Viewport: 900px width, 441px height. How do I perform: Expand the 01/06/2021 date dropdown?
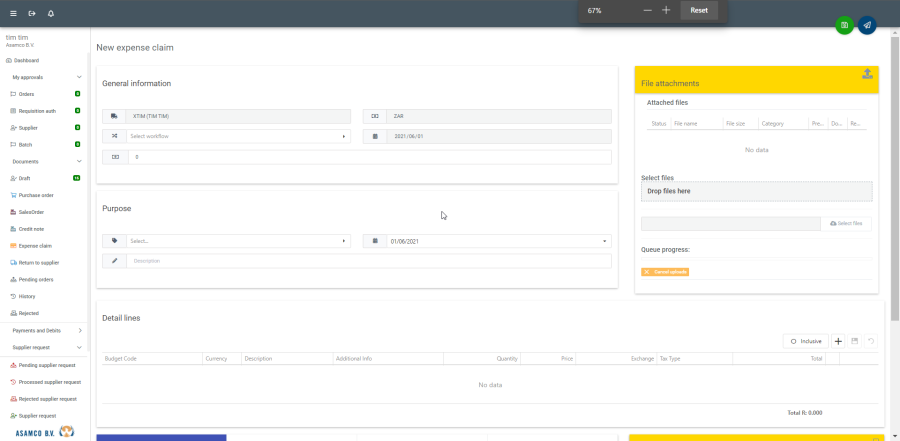pos(604,241)
